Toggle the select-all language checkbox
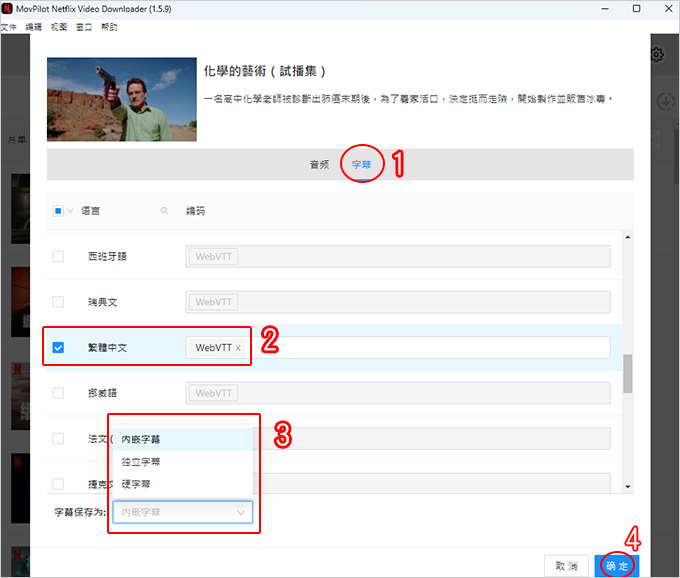This screenshot has width=680, height=578. pyautogui.click(x=58, y=211)
